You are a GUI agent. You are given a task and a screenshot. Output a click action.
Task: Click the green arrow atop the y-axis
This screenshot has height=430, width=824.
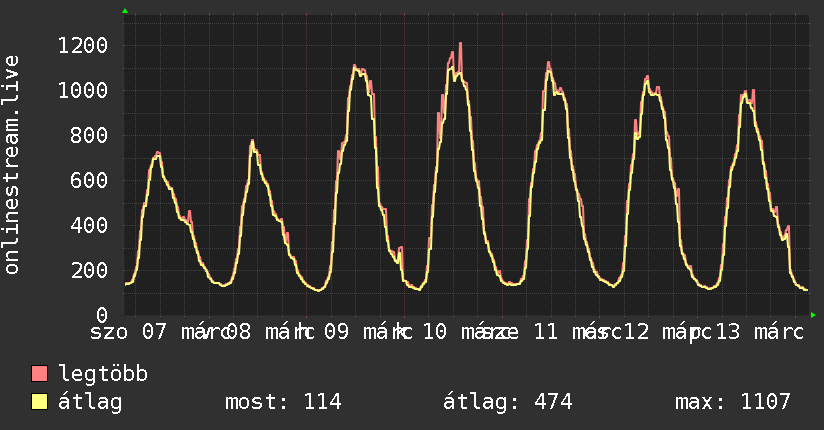point(125,11)
